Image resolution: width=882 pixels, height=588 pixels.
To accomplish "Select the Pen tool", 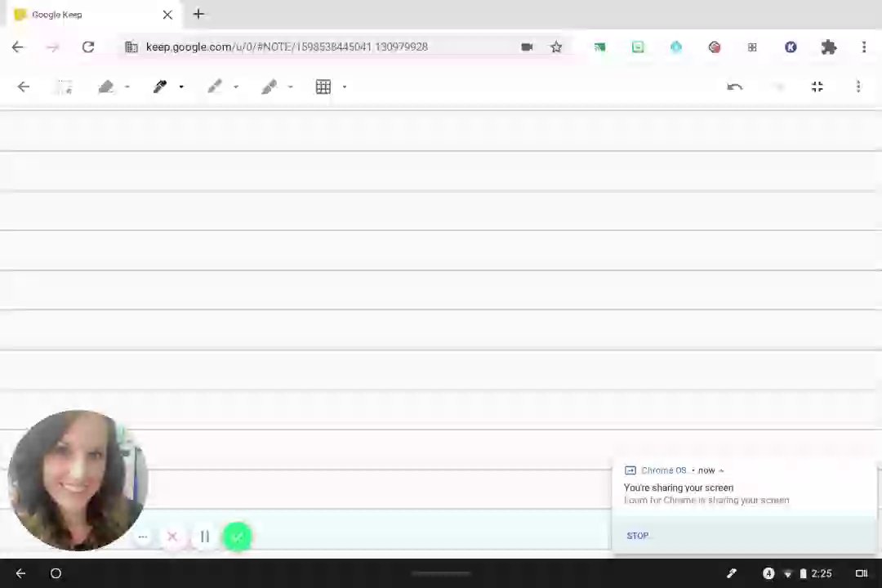I will tap(160, 87).
